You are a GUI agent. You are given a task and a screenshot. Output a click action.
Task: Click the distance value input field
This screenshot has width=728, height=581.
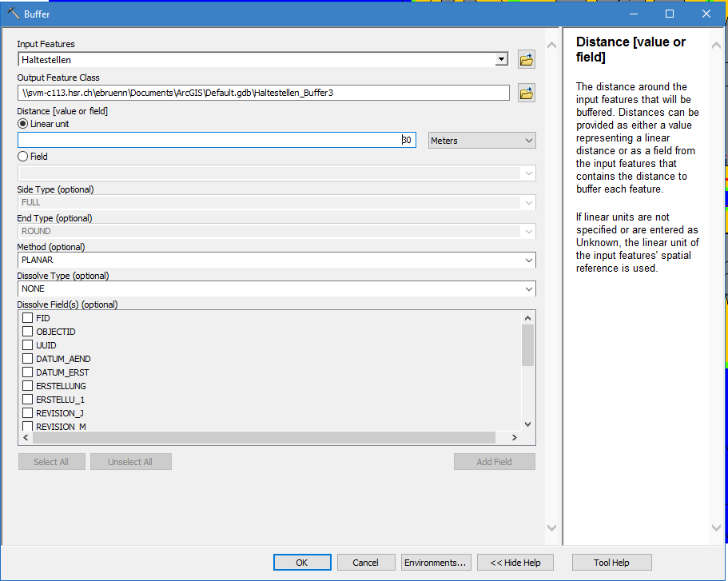tap(216, 141)
